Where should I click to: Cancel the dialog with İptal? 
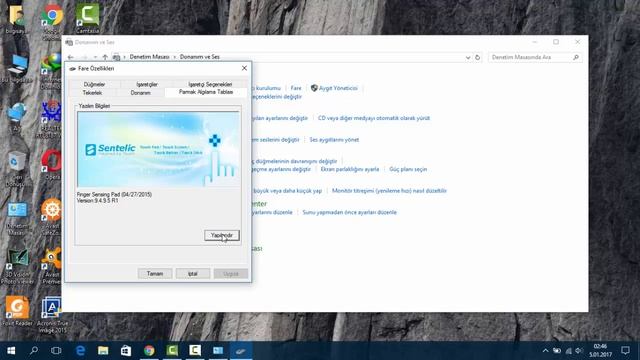[x=193, y=273]
